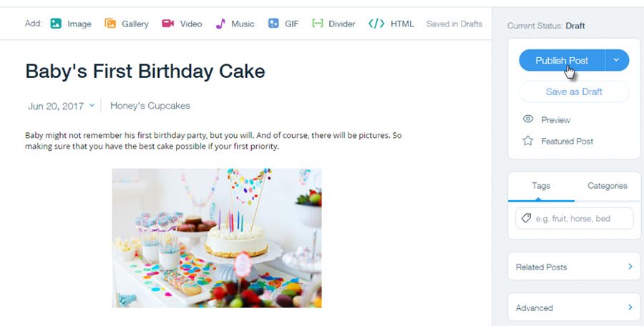Click the tags input field
The image size is (644, 326).
(581, 218)
